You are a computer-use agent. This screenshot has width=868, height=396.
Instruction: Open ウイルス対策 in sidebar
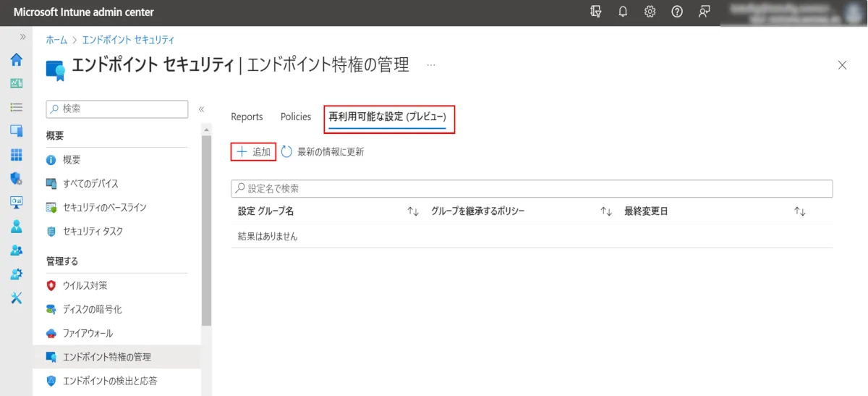pos(85,286)
